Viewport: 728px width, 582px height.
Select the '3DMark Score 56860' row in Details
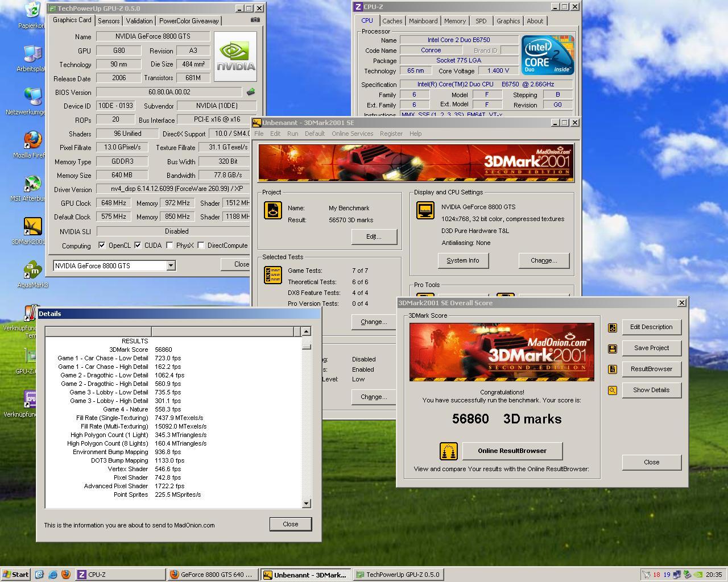click(x=173, y=350)
